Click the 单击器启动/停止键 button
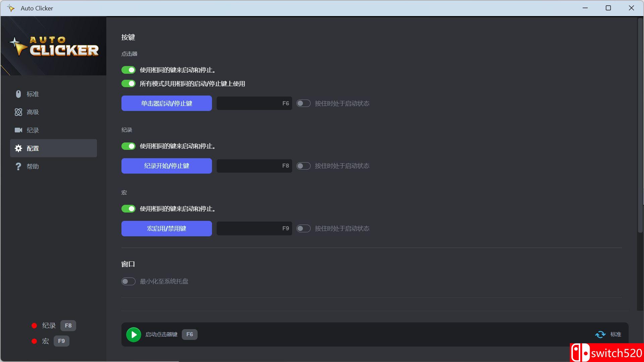This screenshot has width=644, height=362. click(x=166, y=103)
